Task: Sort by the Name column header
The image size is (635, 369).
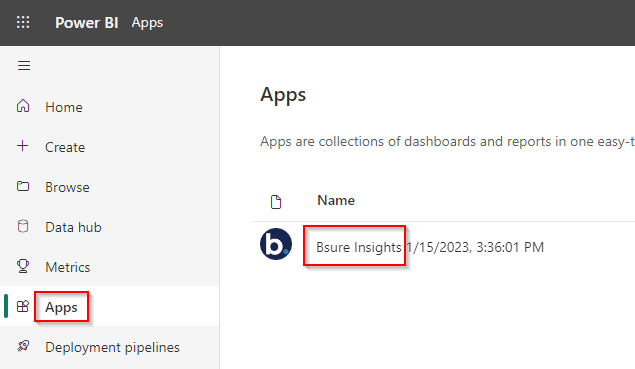Action: pyautogui.click(x=336, y=200)
